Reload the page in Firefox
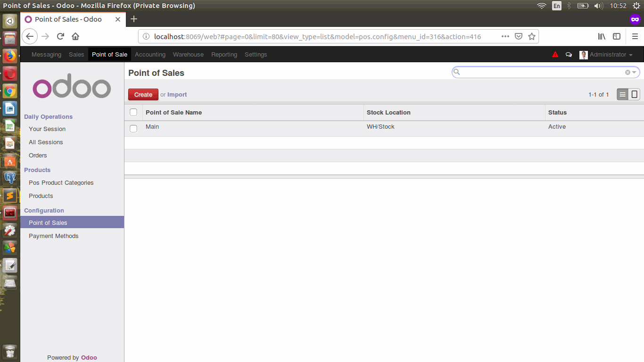644x362 pixels. click(60, 36)
